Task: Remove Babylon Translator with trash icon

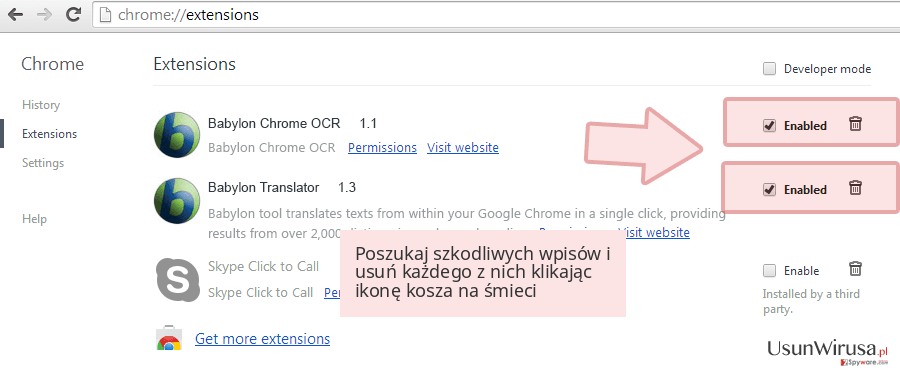Action: 855,188
